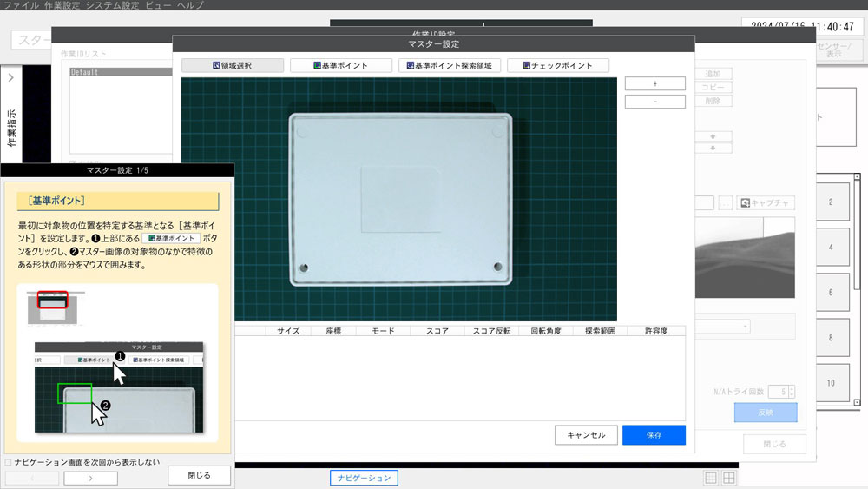Image resolution: width=868 pixels, height=489 pixels.
Task: Click 追加 in the 作業ID設定 window
Action: tap(713, 74)
